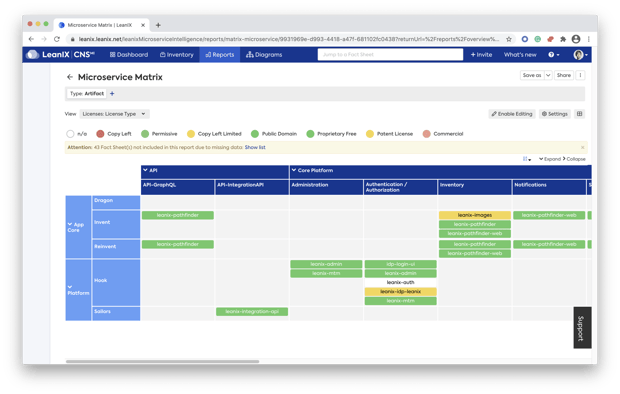This screenshot has height=394, width=620.
Task: Open the three-dot report options menu
Action: click(x=580, y=75)
